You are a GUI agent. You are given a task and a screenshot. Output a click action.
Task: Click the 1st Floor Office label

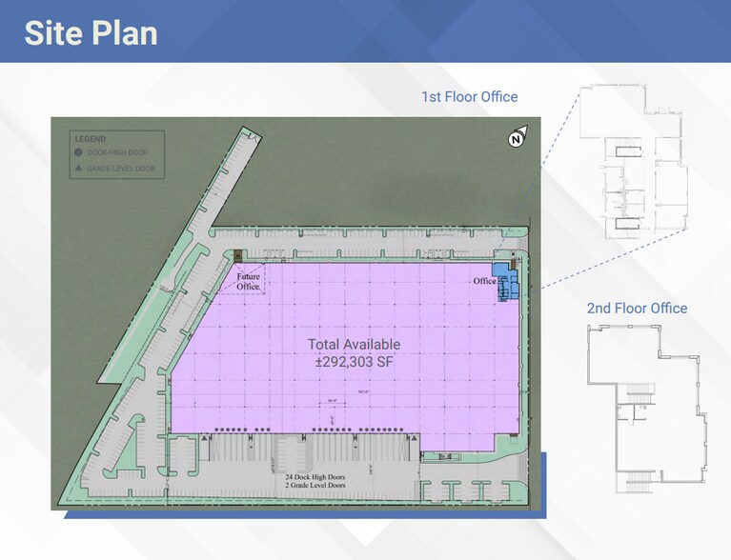coord(469,97)
